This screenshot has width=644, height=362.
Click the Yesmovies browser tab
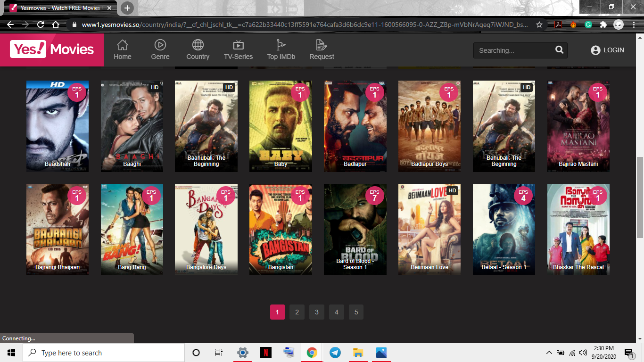(61, 8)
